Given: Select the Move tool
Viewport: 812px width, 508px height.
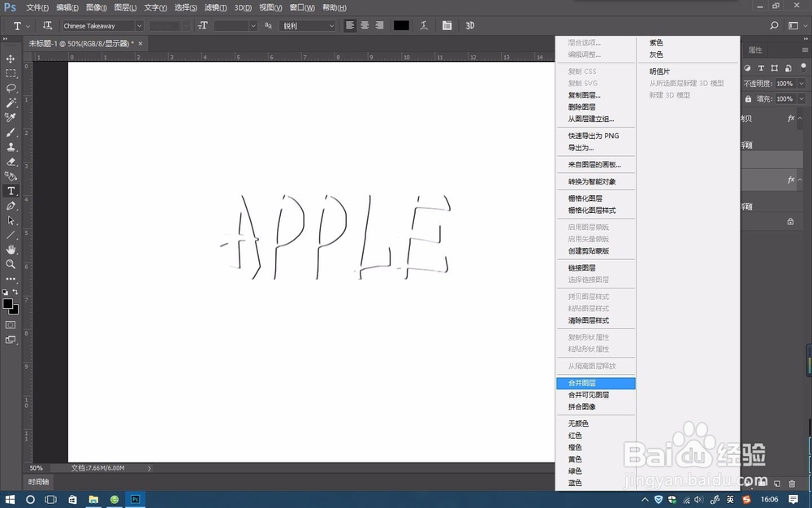Looking at the screenshot, I should point(11,59).
